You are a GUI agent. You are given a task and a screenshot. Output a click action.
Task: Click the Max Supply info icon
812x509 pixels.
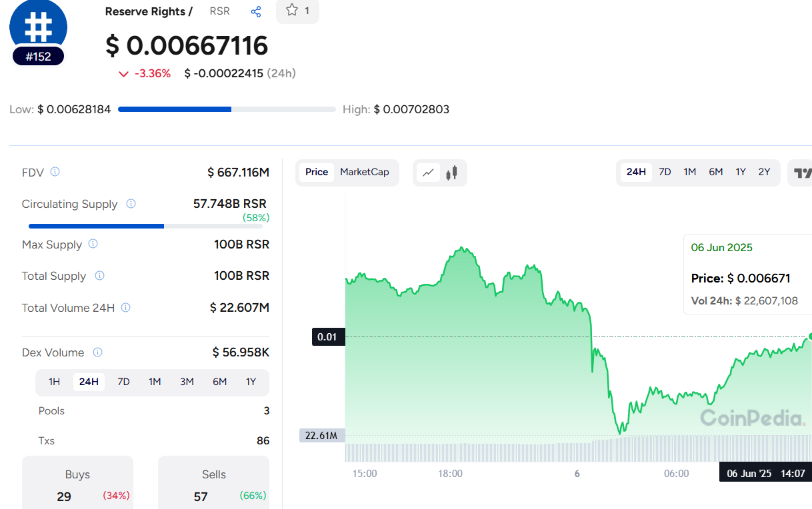click(x=93, y=244)
